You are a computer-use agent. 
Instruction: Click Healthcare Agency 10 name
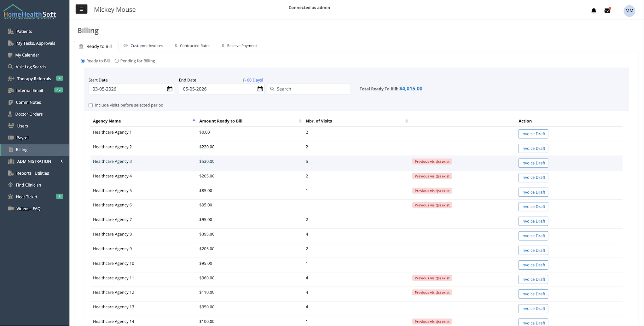pyautogui.click(x=113, y=263)
